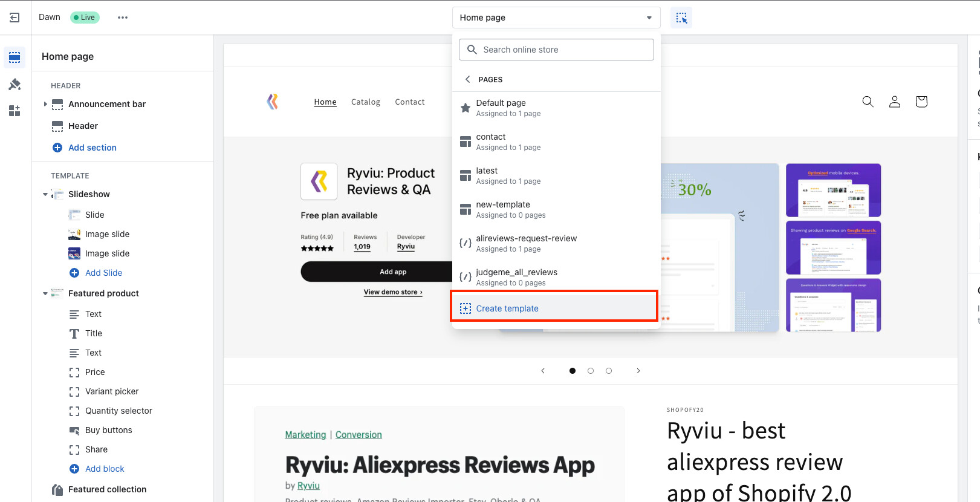Click the Live status badge
Screen dimensions: 980x502
[x=85, y=18]
